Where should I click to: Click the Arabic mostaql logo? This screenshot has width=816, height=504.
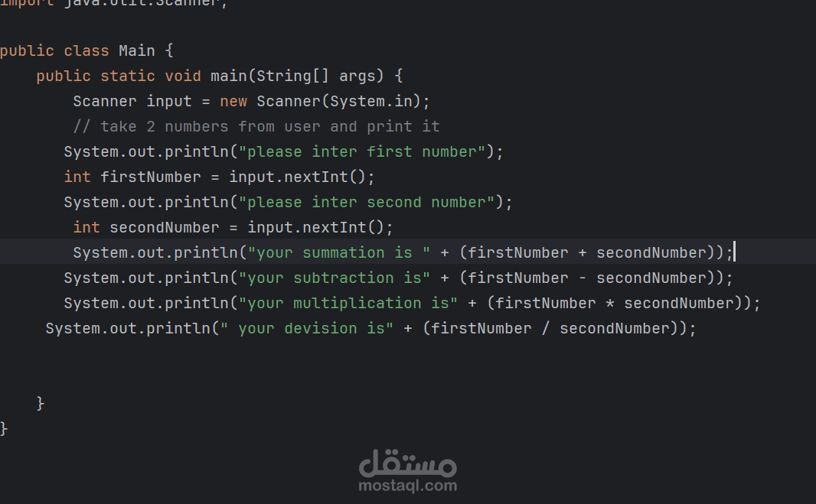point(407,461)
